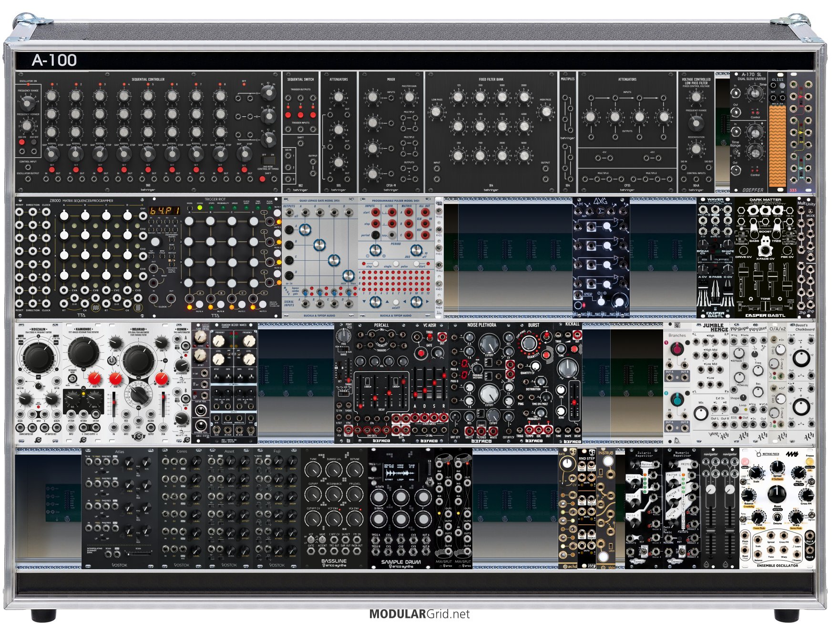The width and height of the screenshot is (840, 624).
Task: Select the Beast's Chalkboard module
Action: tap(801, 383)
